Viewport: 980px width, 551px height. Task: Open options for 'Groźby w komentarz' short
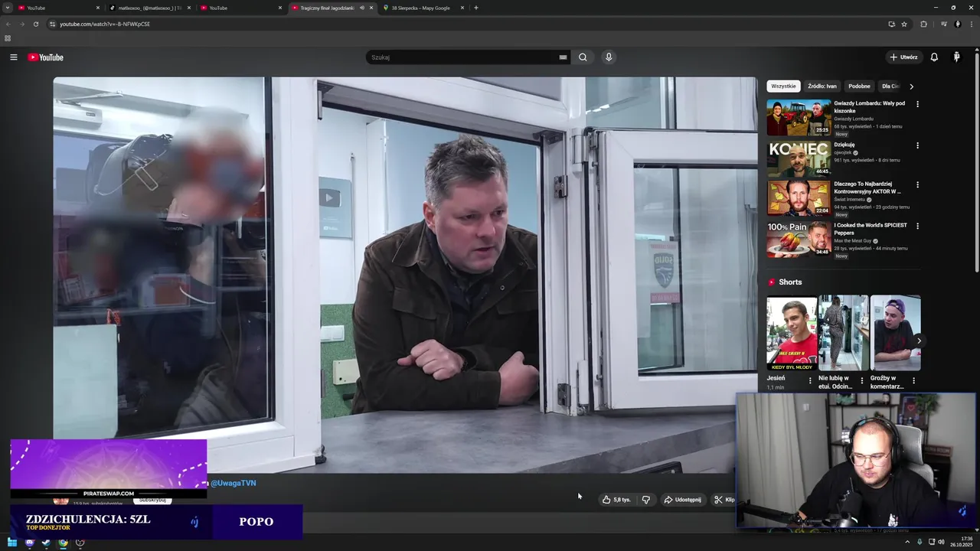pyautogui.click(x=913, y=380)
